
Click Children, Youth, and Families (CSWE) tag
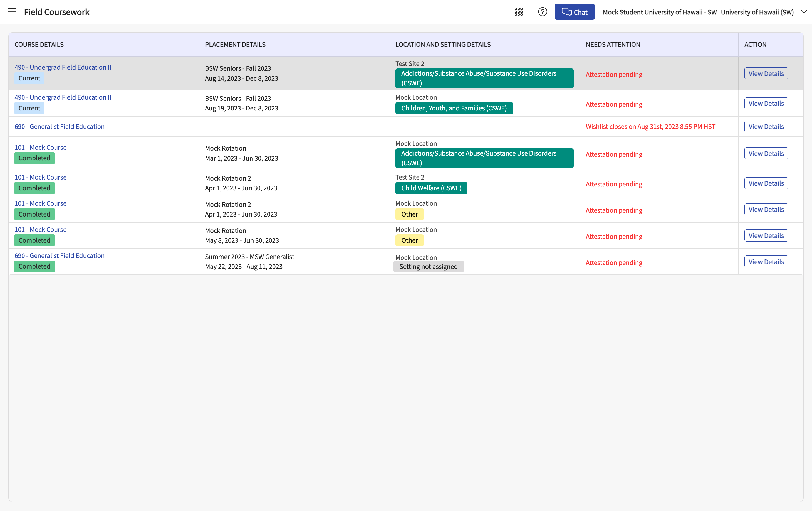pyautogui.click(x=454, y=108)
